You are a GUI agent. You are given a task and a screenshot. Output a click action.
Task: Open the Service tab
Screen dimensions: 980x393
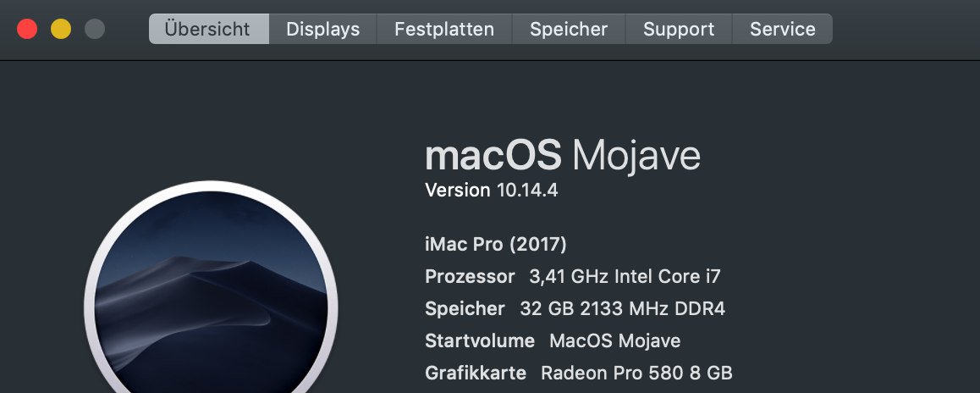click(782, 29)
